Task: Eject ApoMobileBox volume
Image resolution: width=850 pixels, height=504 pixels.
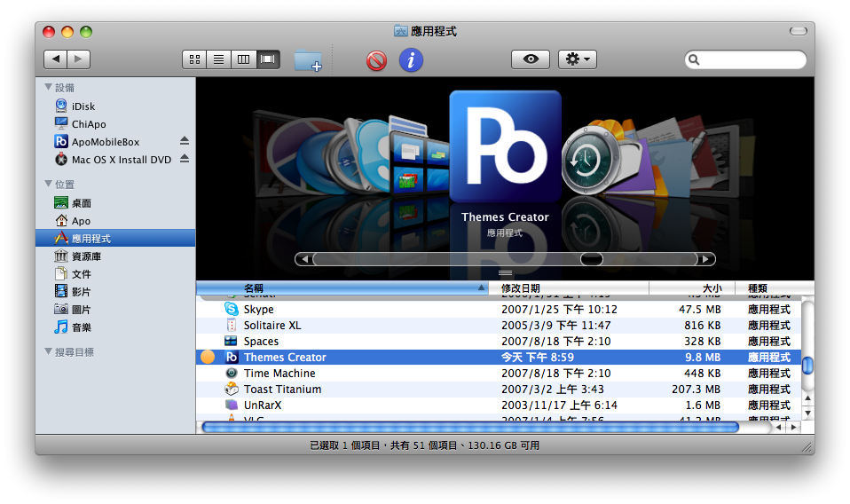Action: [185, 141]
